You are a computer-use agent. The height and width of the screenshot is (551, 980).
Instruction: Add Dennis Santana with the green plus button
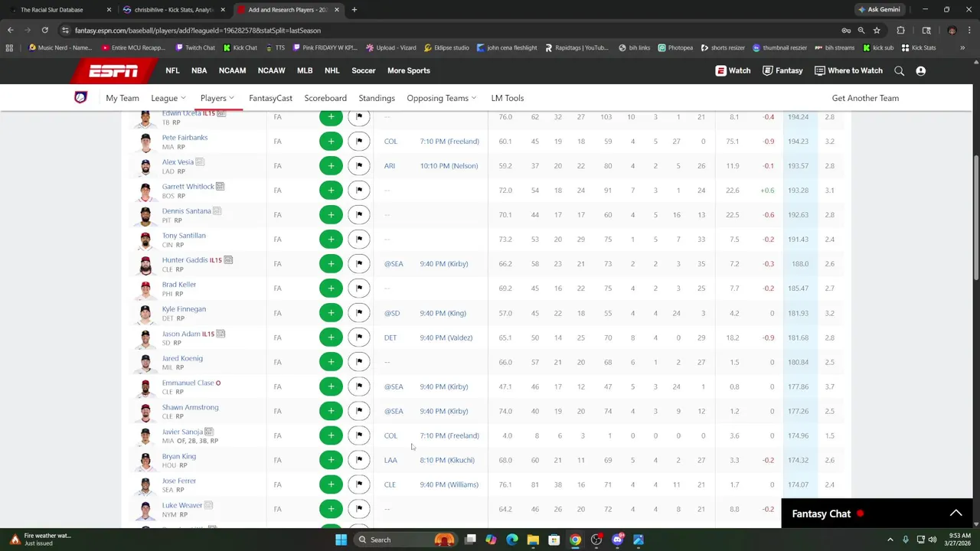tap(331, 215)
